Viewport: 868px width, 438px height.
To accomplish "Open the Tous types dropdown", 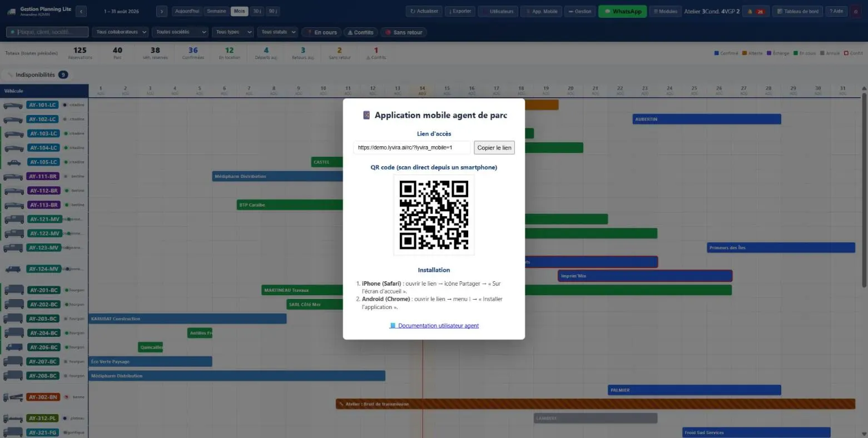I will click(232, 32).
